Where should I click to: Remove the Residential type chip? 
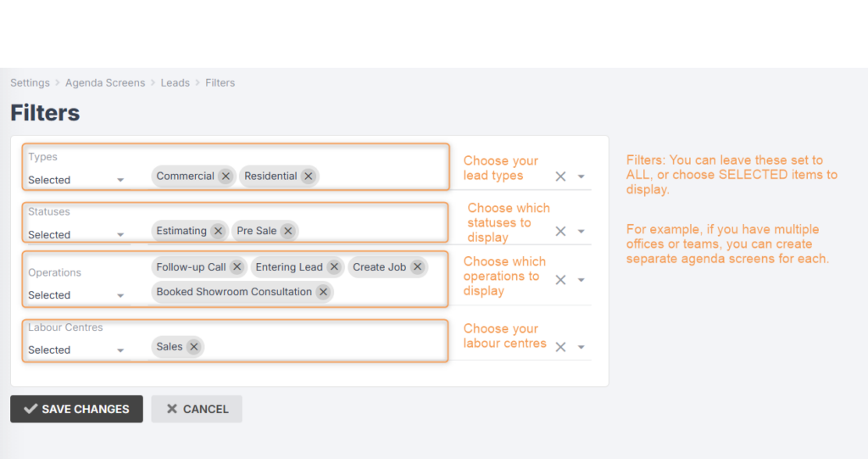point(309,176)
